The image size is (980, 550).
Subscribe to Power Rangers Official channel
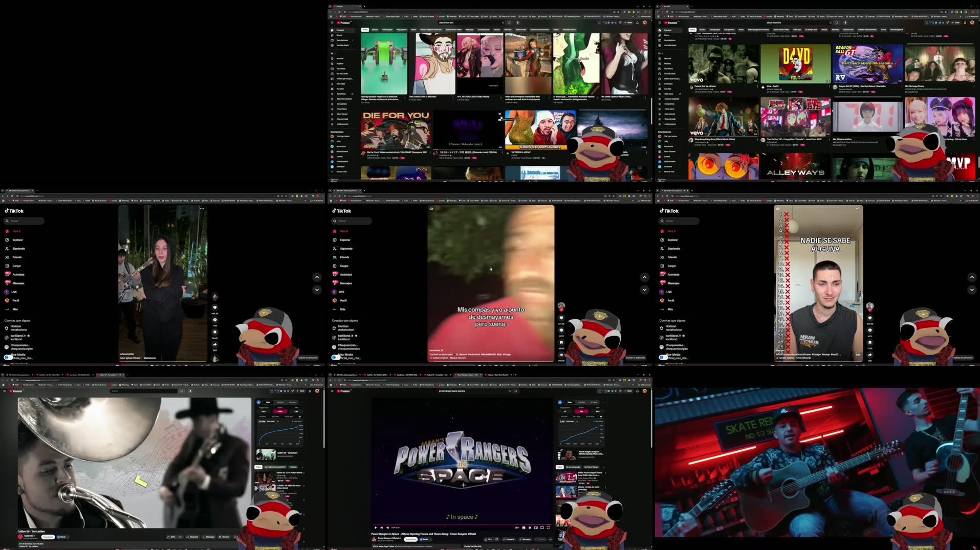[410, 539]
